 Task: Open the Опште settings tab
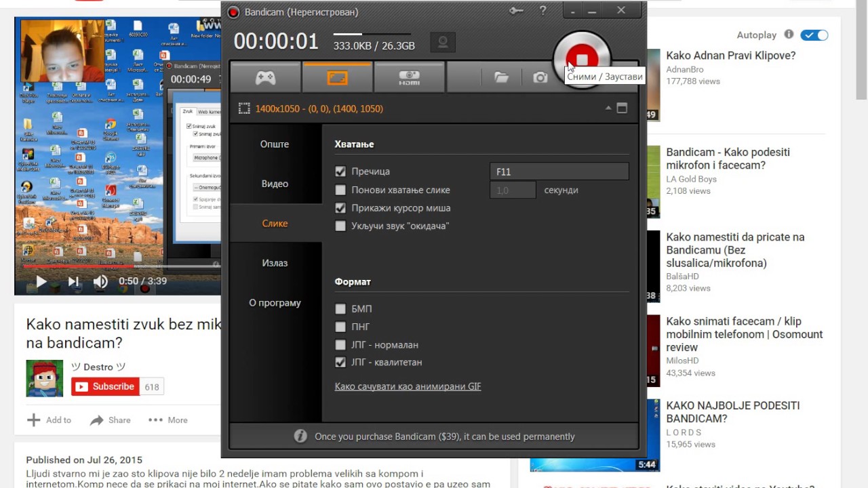(275, 144)
